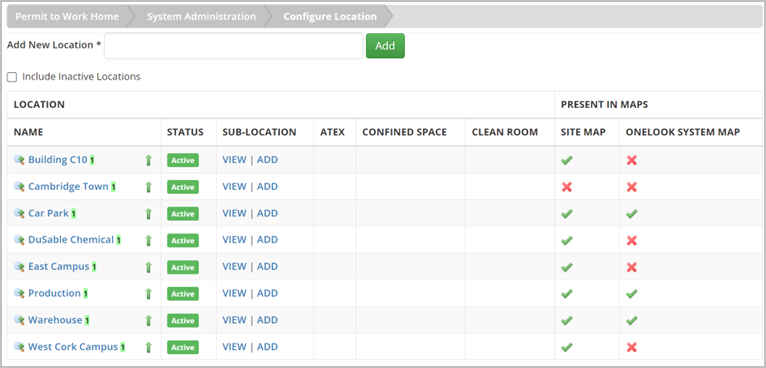
Task: Toggle Active status badge for Cambridge Town
Action: (x=183, y=187)
